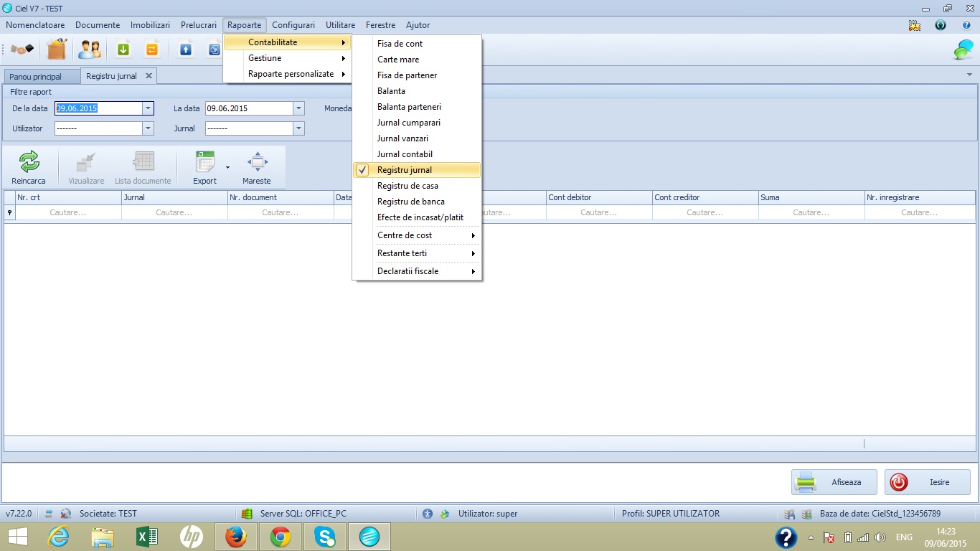
Task: Open the Prelucrari menu
Action: (x=199, y=25)
